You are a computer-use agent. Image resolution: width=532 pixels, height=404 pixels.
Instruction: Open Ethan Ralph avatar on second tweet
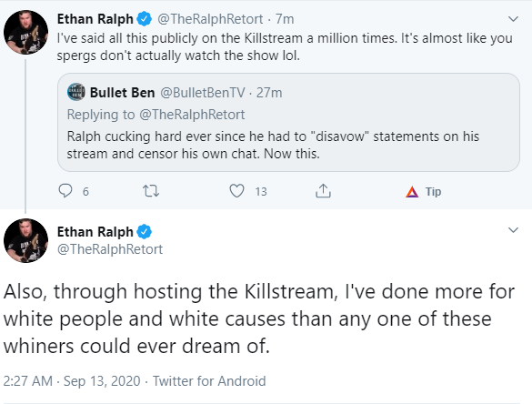click(x=25, y=240)
